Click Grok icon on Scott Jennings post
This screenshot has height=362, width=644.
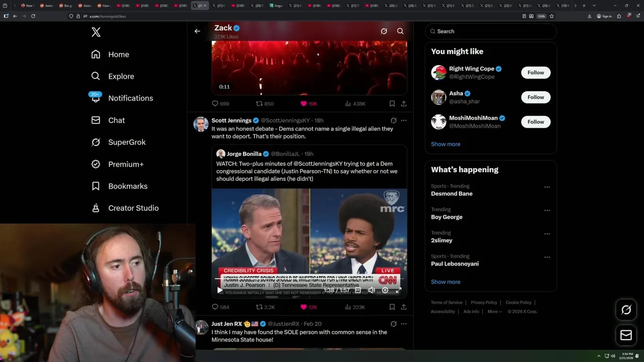pyautogui.click(x=393, y=121)
